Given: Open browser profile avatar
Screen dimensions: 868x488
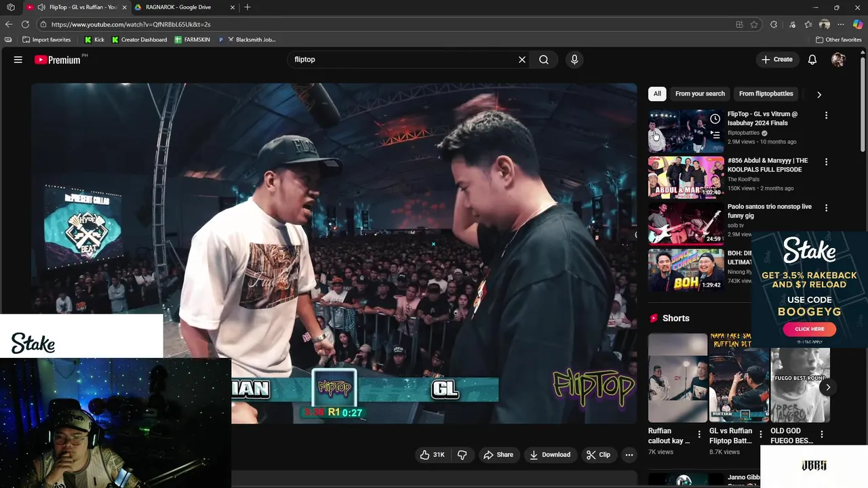Looking at the screenshot, I should point(825,24).
